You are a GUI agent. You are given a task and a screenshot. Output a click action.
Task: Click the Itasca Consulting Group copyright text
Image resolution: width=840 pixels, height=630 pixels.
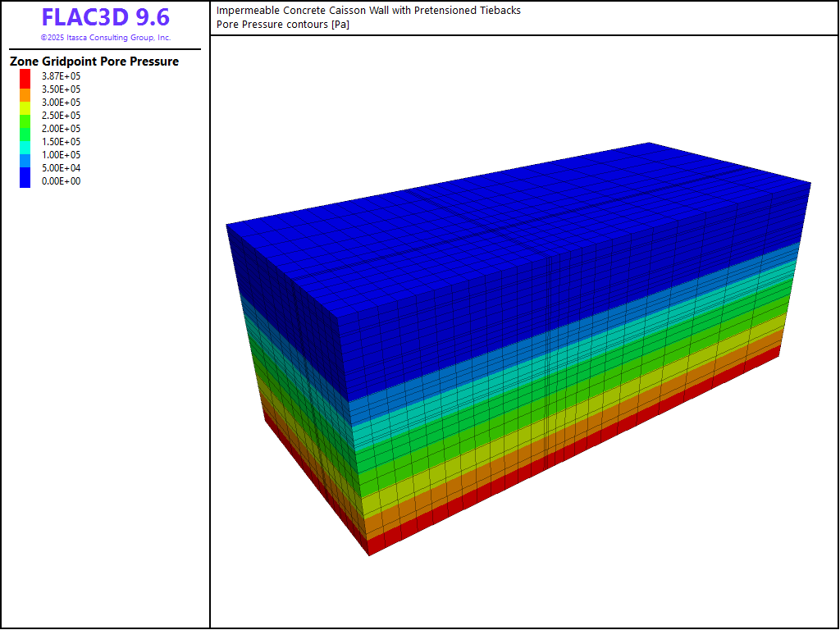[x=105, y=38]
